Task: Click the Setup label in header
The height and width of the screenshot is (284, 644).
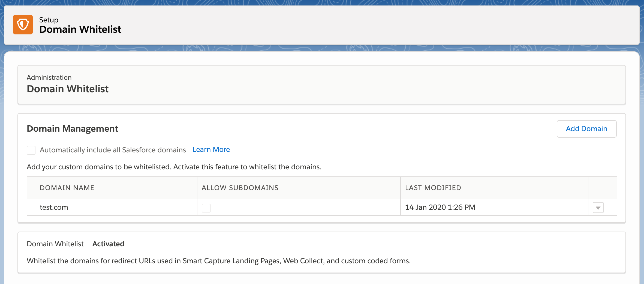Action: (x=49, y=20)
